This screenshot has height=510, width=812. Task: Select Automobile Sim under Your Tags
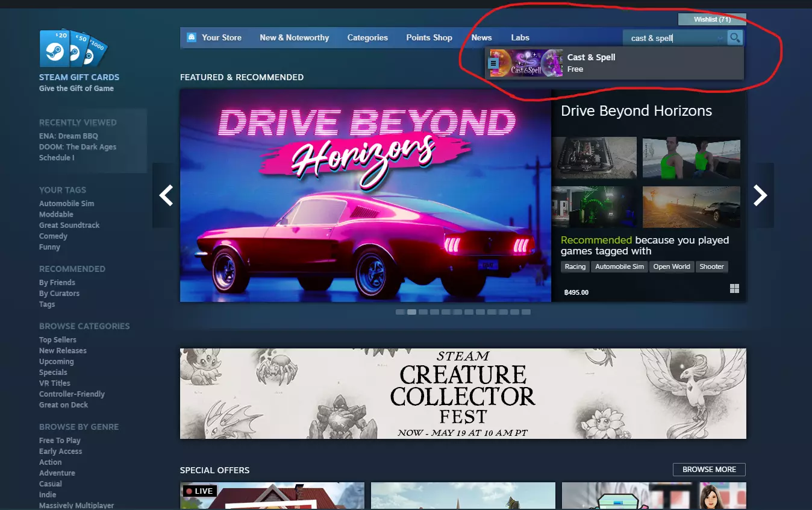[x=66, y=204]
